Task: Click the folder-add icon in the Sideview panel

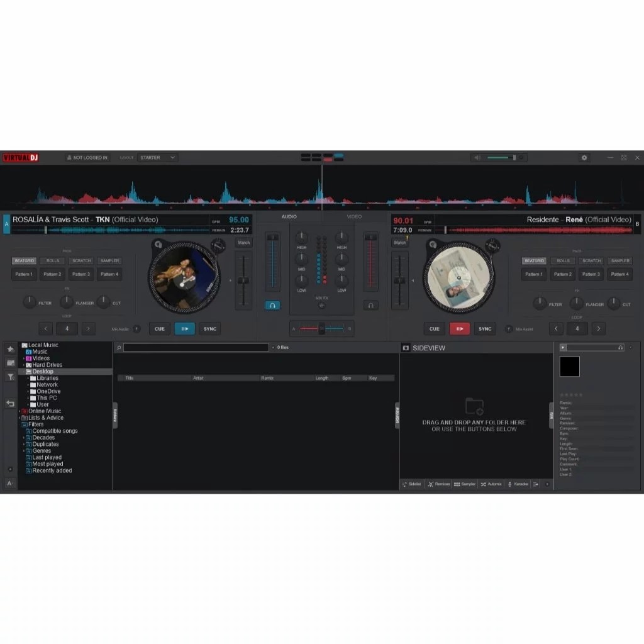Action: pyautogui.click(x=474, y=406)
